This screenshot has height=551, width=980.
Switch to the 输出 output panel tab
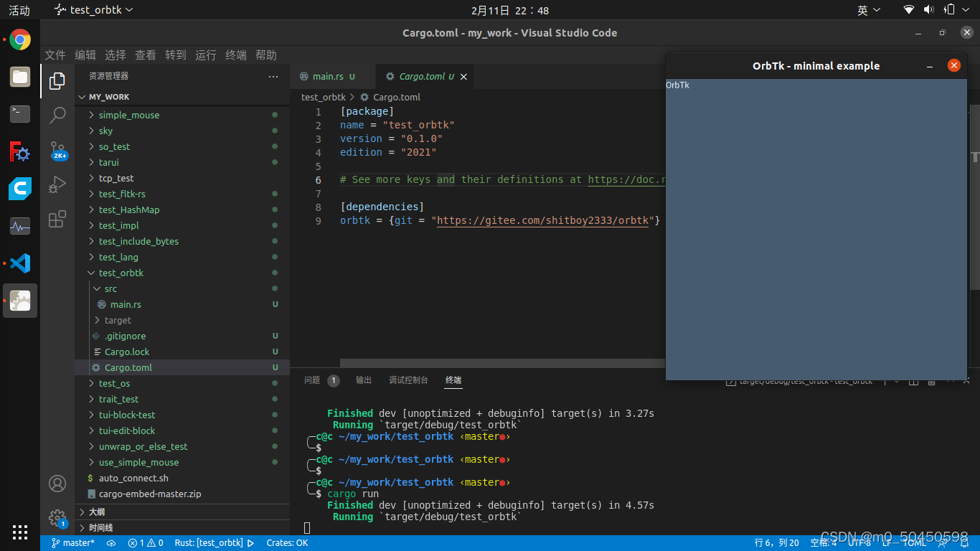pos(364,381)
